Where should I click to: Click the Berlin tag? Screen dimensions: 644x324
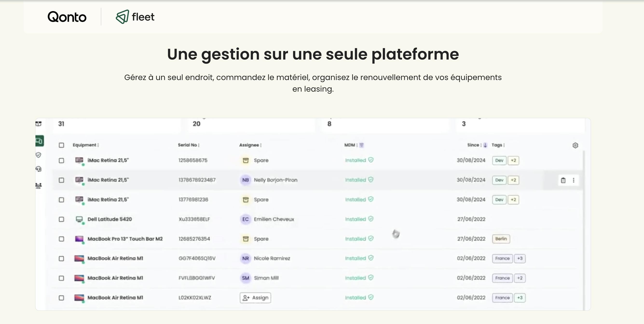pos(501,239)
